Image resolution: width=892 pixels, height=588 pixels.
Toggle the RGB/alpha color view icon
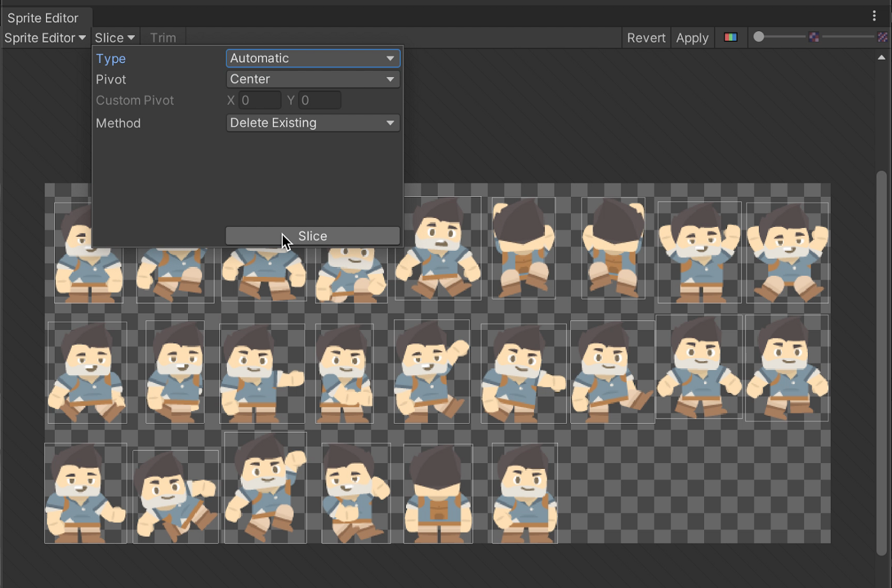tap(730, 38)
